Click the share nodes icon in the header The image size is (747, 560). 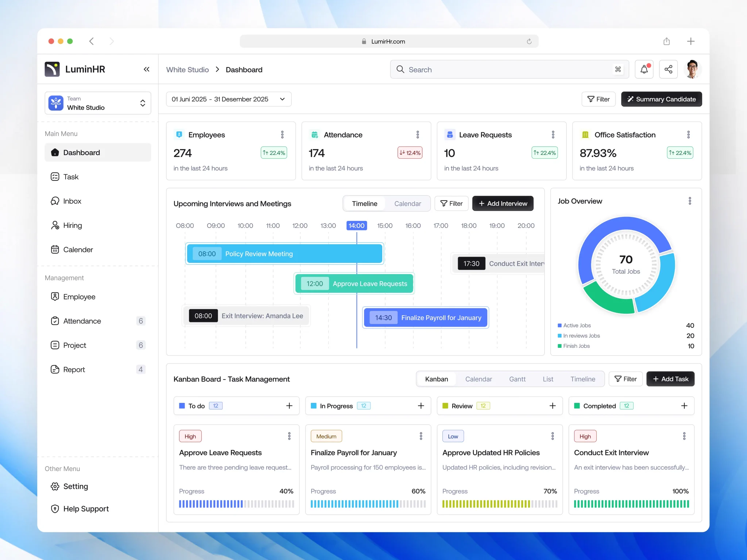[668, 69]
